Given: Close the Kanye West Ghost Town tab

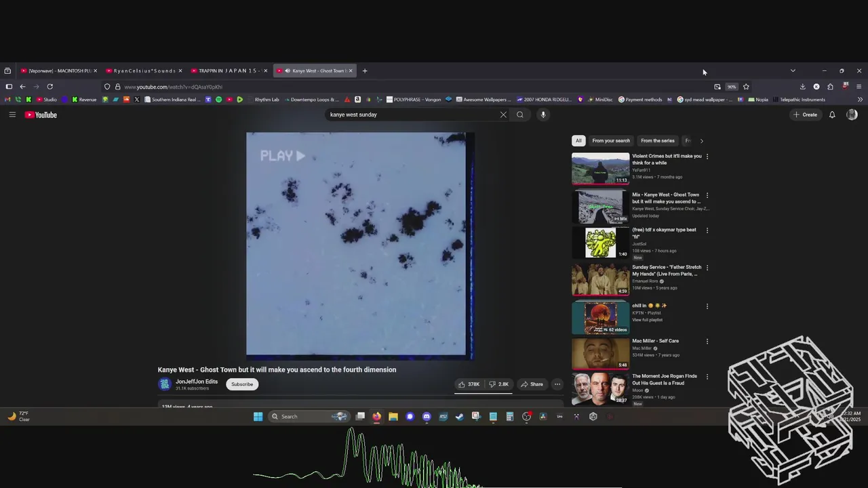Looking at the screenshot, I should [350, 70].
